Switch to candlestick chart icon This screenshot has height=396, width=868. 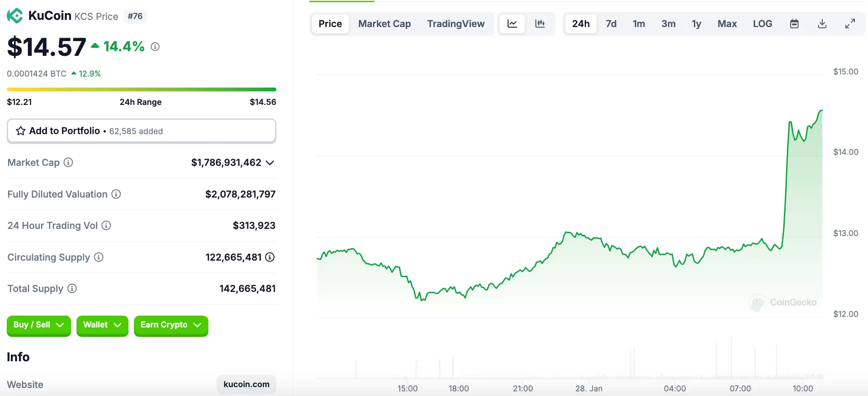(540, 24)
